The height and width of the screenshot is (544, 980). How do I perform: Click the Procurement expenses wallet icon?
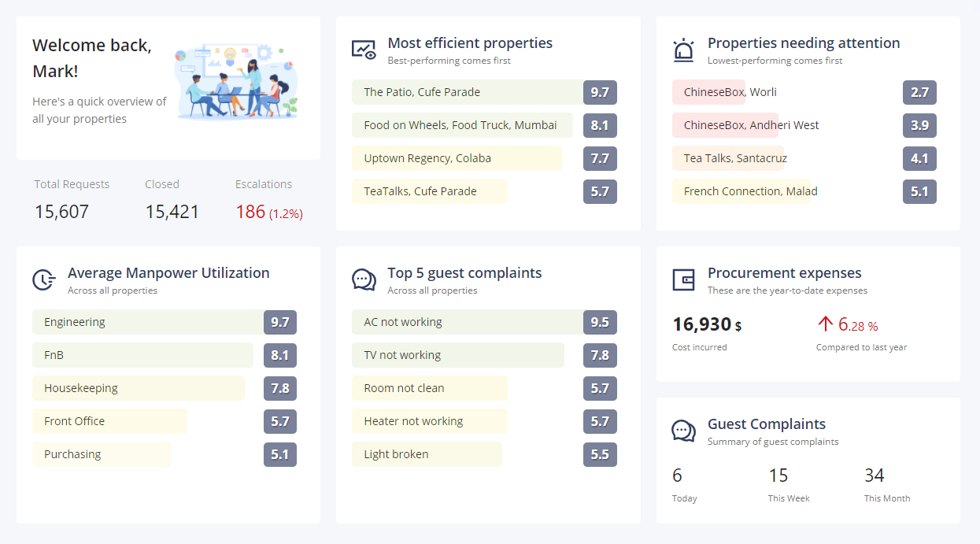[x=683, y=279]
